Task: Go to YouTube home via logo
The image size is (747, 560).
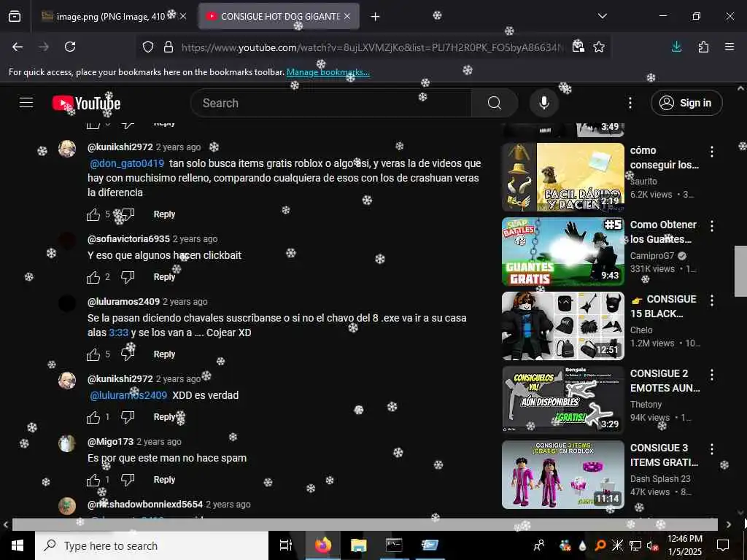Action: pos(86,104)
